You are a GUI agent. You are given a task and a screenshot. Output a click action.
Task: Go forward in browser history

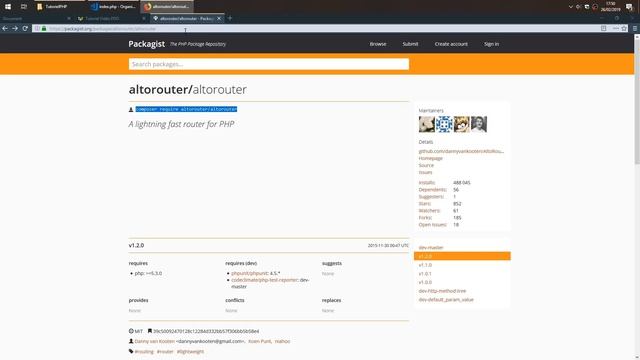pos(15,29)
